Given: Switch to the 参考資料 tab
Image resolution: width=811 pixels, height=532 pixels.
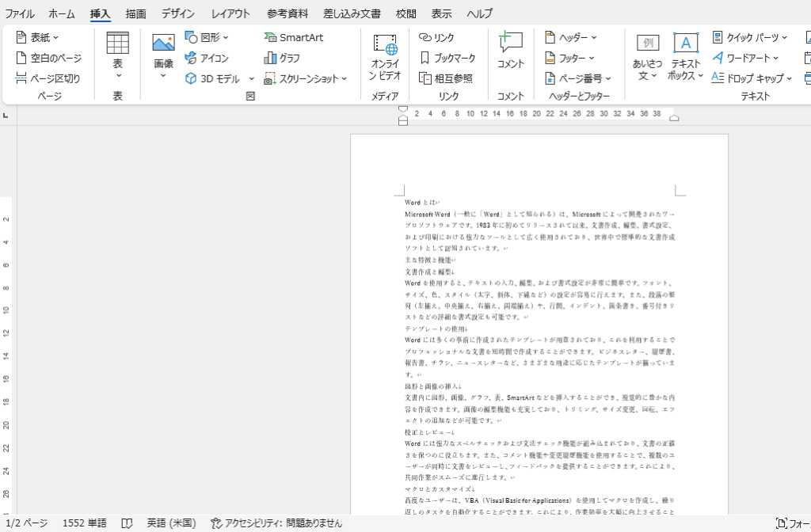Looking at the screenshot, I should [x=287, y=14].
